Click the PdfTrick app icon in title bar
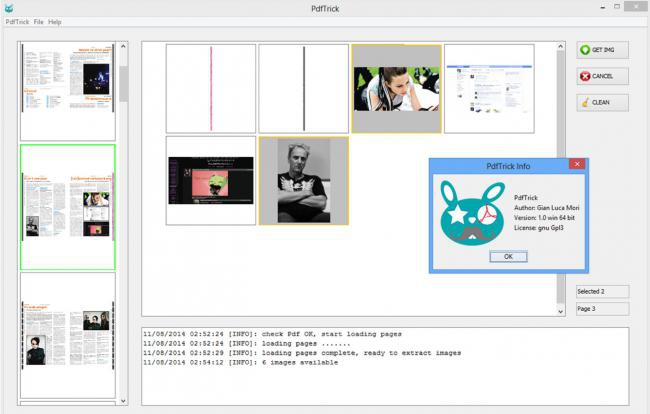The width and height of the screenshot is (650, 414). point(9,8)
